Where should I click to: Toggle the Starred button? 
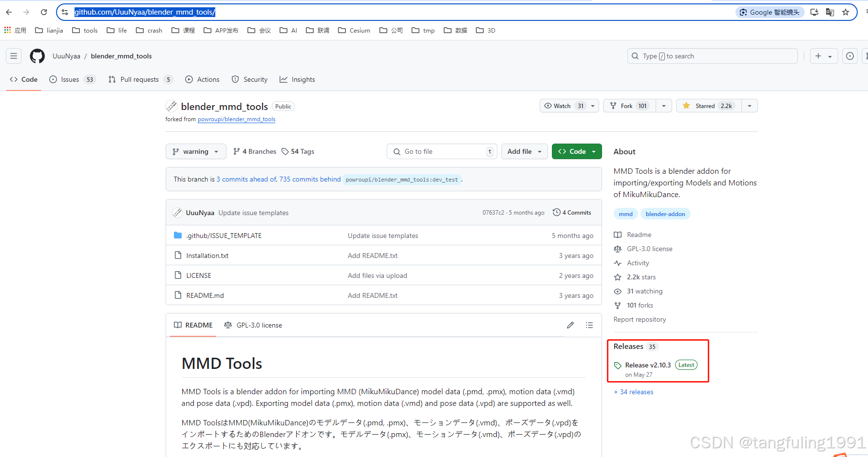pos(709,106)
